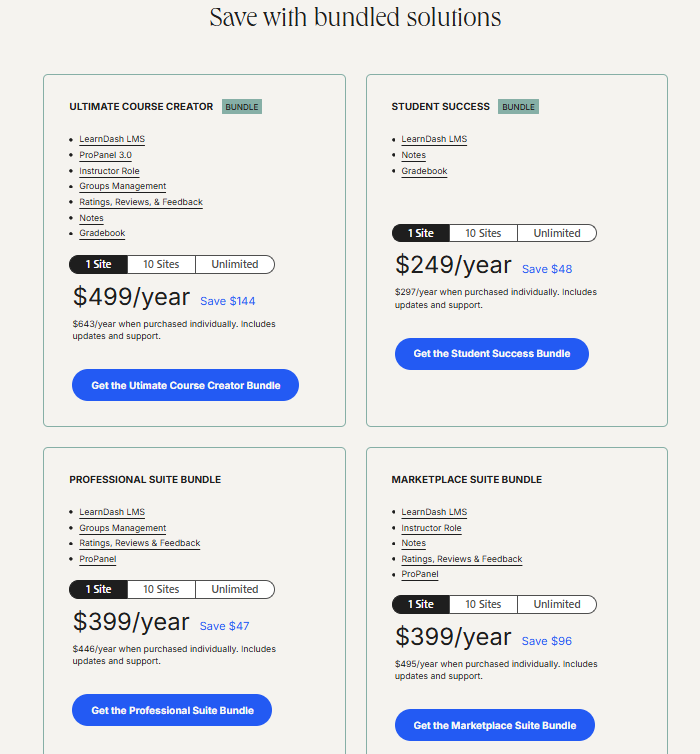Set Marketplace Suite Bundle to Unlimited
This screenshot has height=754, width=700.
(556, 604)
